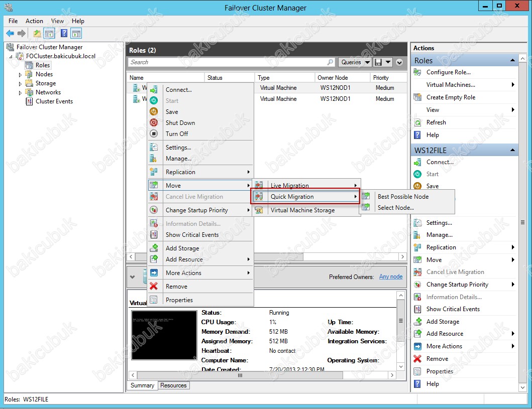532x409 pixels.
Task: Expand the Networks tree item
Action: coord(20,92)
